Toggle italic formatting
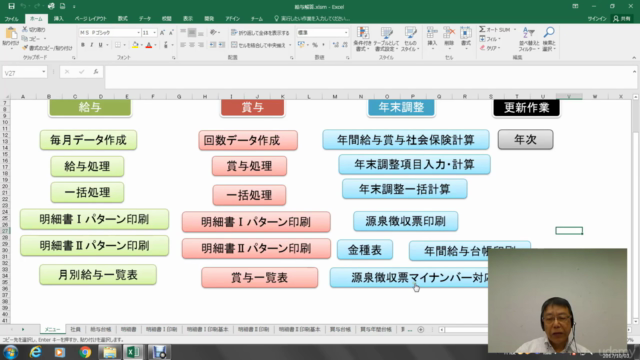This screenshot has height=360, width=640. [x=91, y=45]
